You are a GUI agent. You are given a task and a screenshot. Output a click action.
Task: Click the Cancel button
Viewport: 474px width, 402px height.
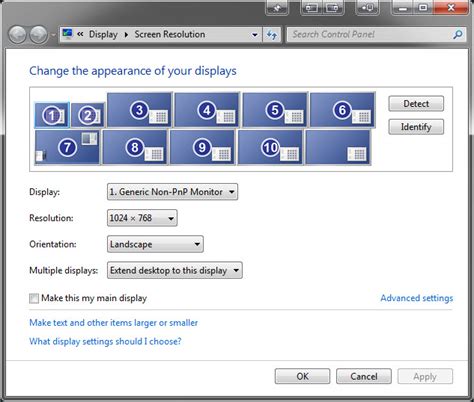click(364, 376)
